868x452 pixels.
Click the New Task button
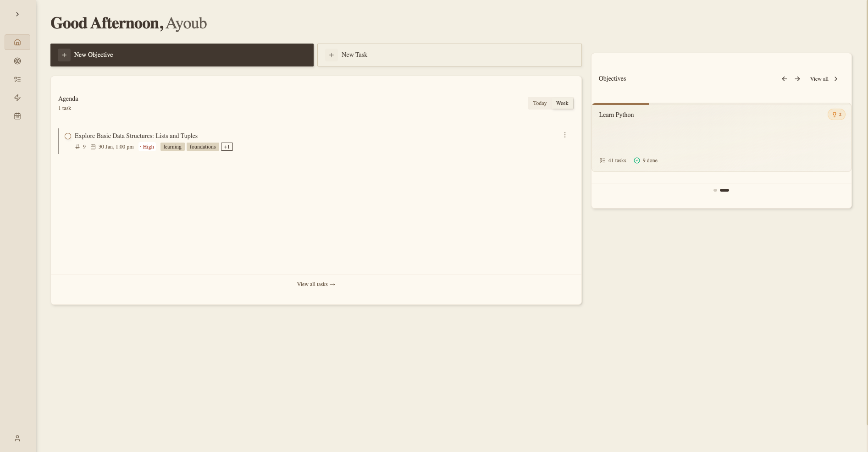449,55
